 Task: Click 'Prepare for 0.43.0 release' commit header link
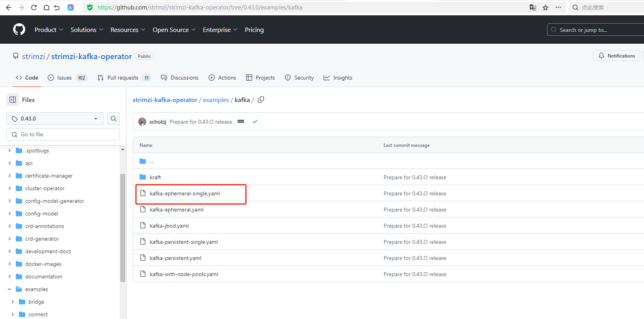click(201, 122)
